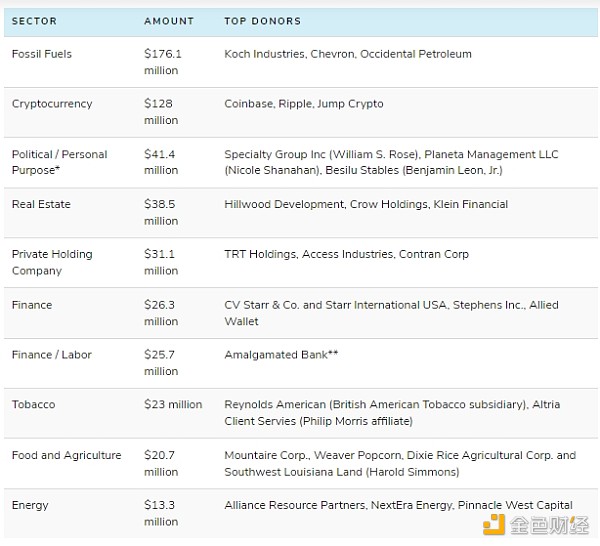Click the AMOUNT column header

coord(169,21)
